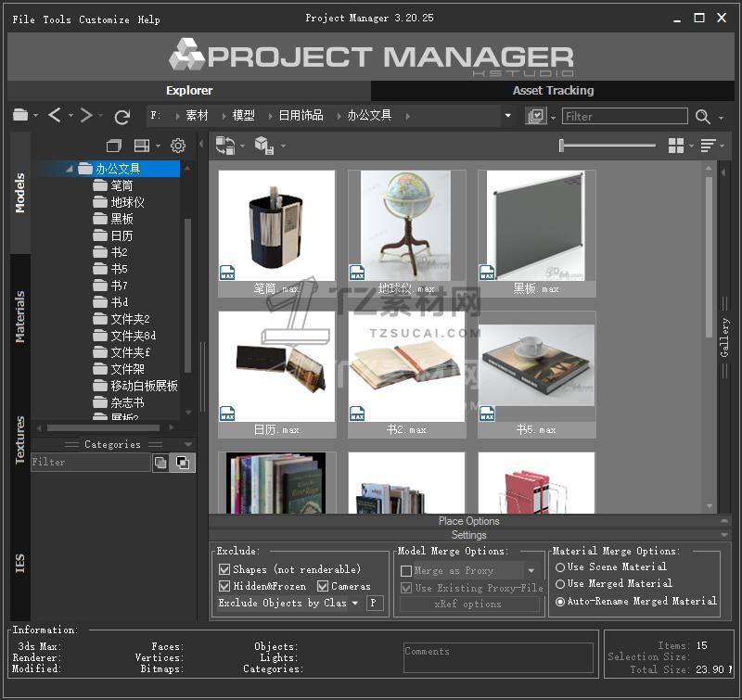Uncheck Shapes (not renderable) checkbox

(224, 569)
